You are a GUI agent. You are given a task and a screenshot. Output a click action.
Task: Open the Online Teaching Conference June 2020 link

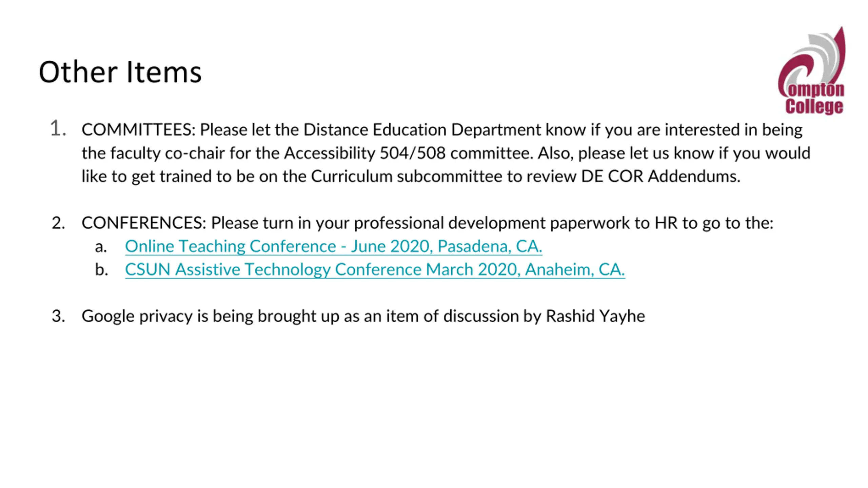[334, 246]
